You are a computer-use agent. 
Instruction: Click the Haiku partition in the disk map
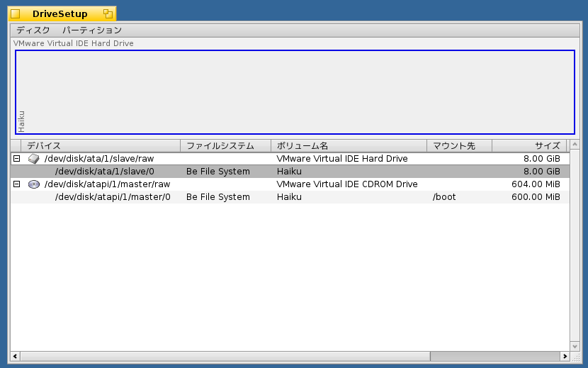point(295,92)
